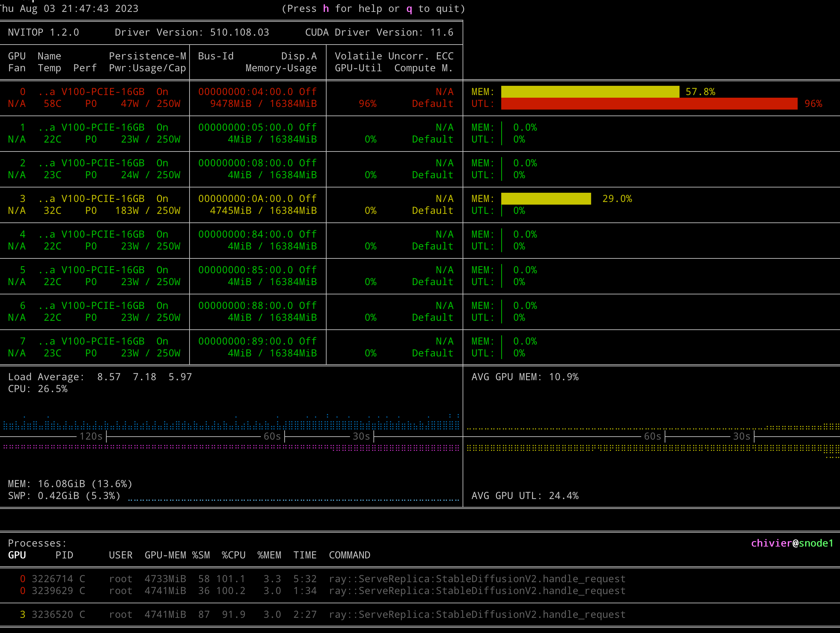
Task: Click GPU 0 temperature 58C
Action: pos(52,104)
